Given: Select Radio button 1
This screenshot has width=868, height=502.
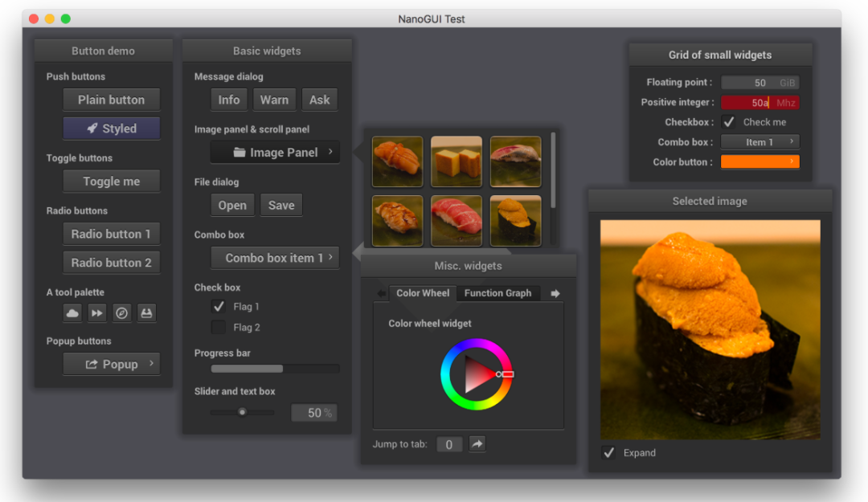Looking at the screenshot, I should (x=111, y=234).
